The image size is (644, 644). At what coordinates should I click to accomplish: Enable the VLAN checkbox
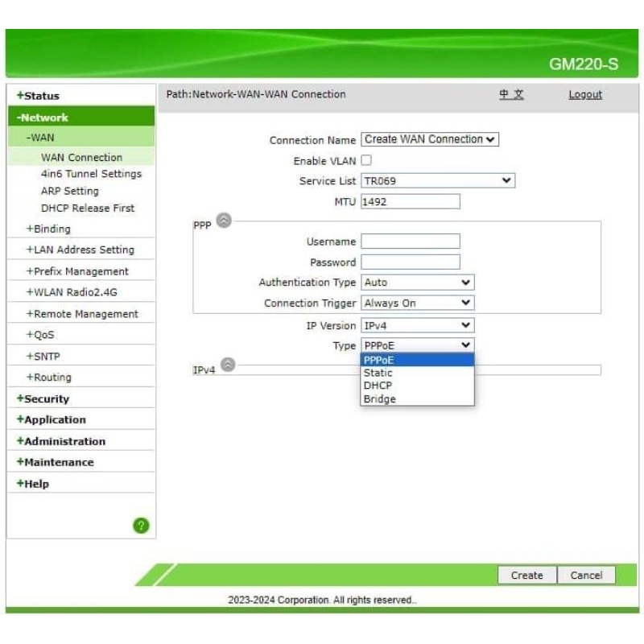[x=366, y=160]
